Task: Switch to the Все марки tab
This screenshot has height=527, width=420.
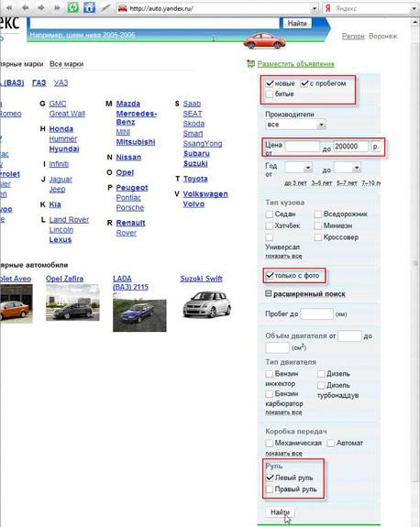Action: (x=67, y=64)
